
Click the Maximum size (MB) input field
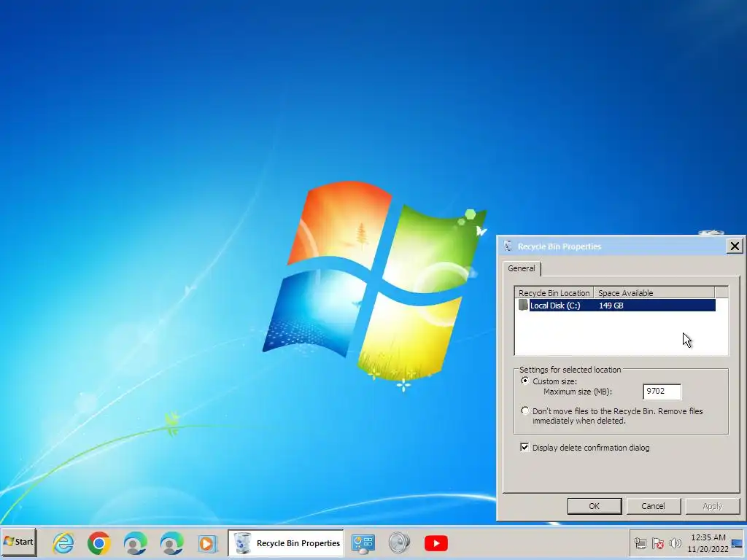click(x=662, y=392)
